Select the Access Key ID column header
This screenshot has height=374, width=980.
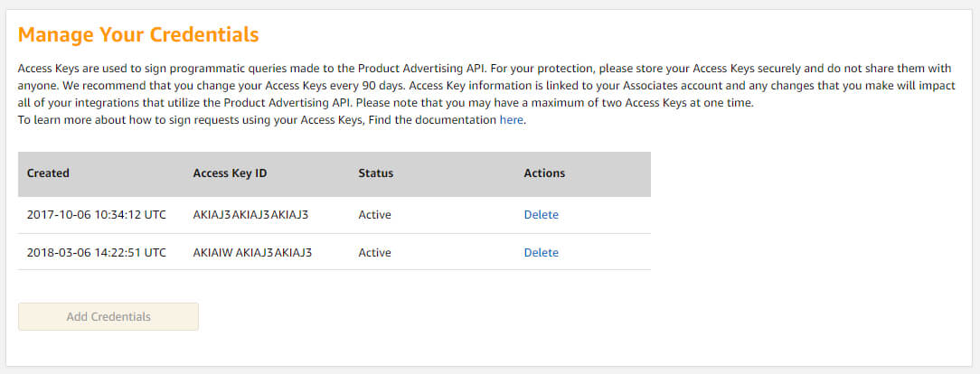(x=230, y=173)
